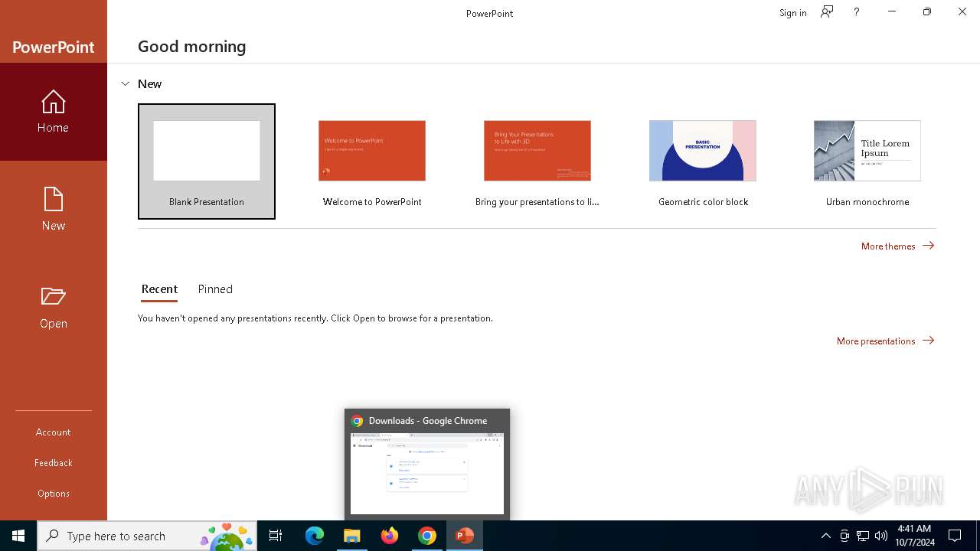Image resolution: width=980 pixels, height=551 pixels.
Task: Switch to the Recent tab
Action: point(159,289)
